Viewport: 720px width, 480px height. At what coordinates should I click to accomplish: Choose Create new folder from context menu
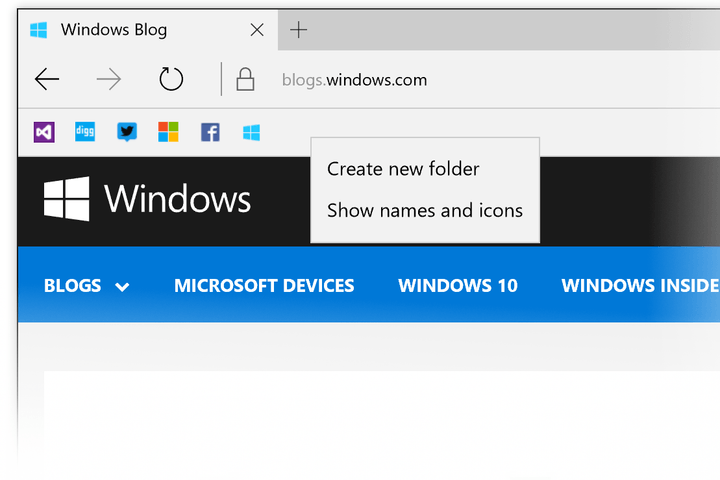[x=403, y=169]
